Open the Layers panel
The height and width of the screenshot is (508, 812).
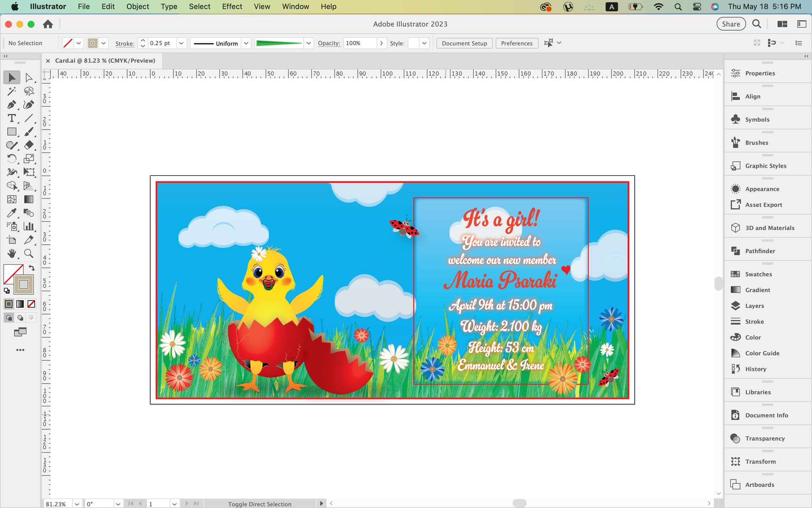pos(754,306)
